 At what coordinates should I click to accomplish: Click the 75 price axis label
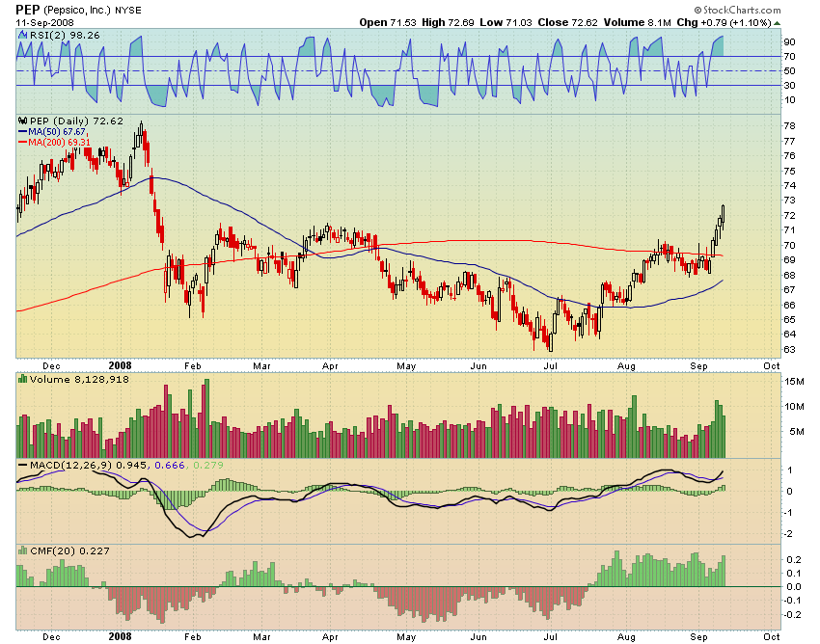click(x=790, y=171)
